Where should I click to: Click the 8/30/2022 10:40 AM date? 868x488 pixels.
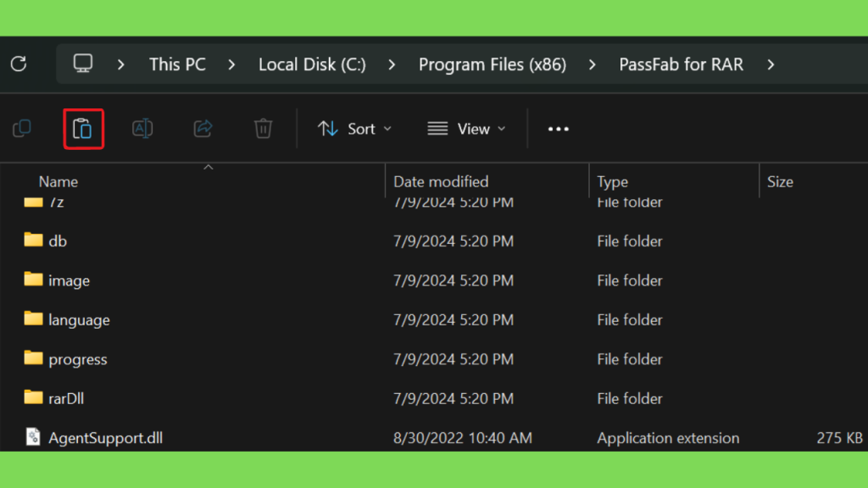[x=462, y=438]
